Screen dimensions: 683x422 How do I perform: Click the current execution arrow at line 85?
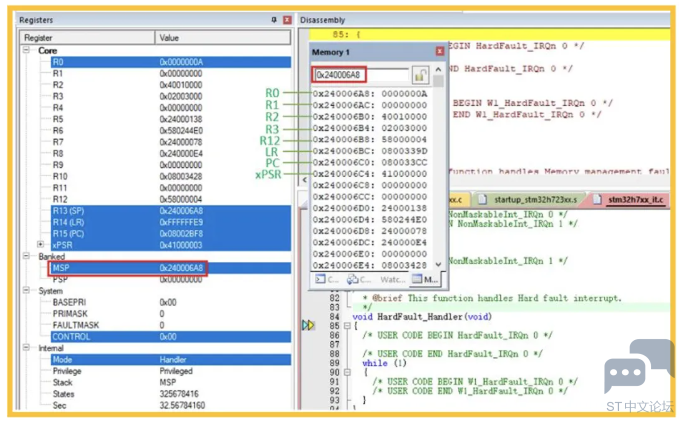click(308, 325)
